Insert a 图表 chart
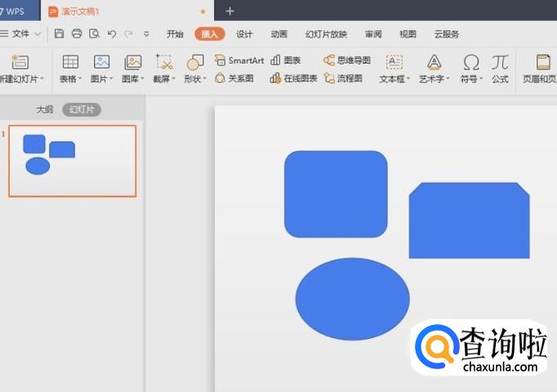Screen dimensions: 557x392 pyautogui.click(x=286, y=60)
